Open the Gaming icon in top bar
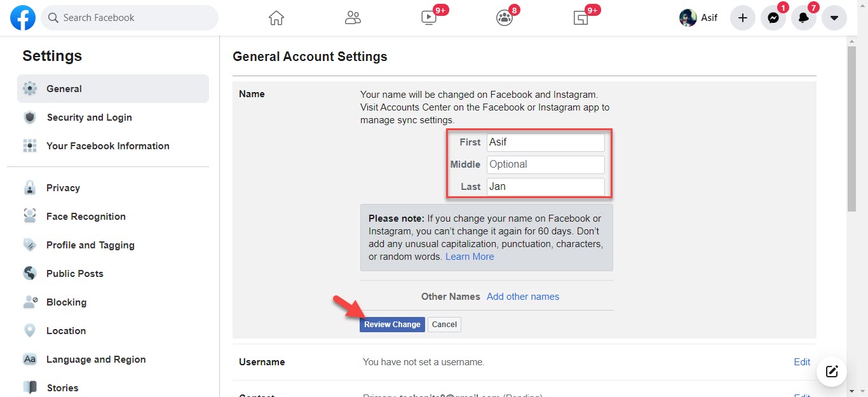This screenshot has height=397, width=868. coord(581,18)
